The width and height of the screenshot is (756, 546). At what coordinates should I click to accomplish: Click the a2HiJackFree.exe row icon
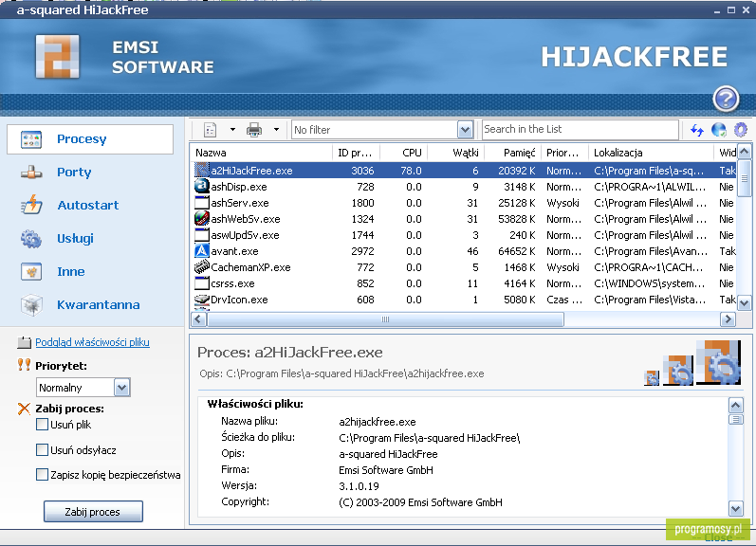201,170
